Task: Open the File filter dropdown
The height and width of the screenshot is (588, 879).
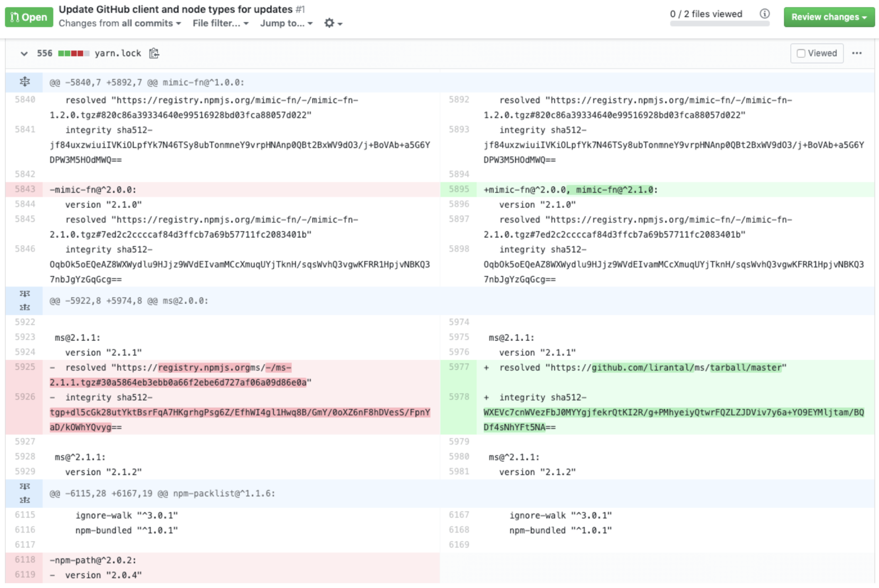Action: [x=221, y=24]
